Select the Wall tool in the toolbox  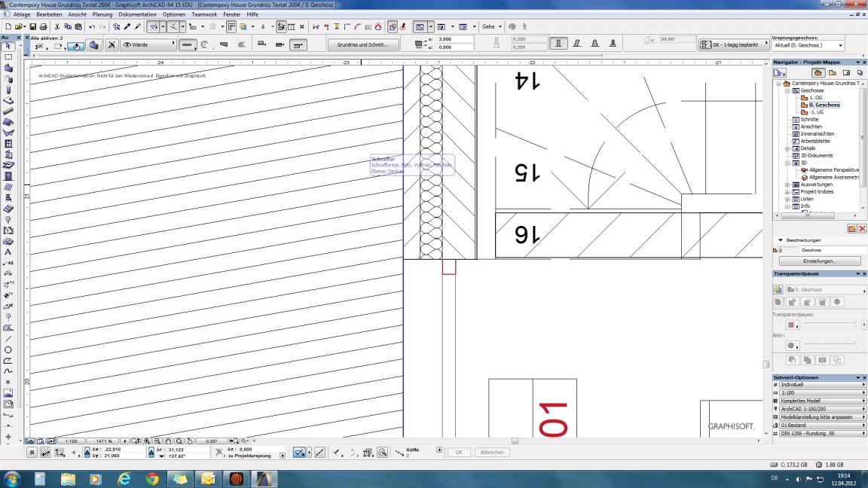click(8, 68)
